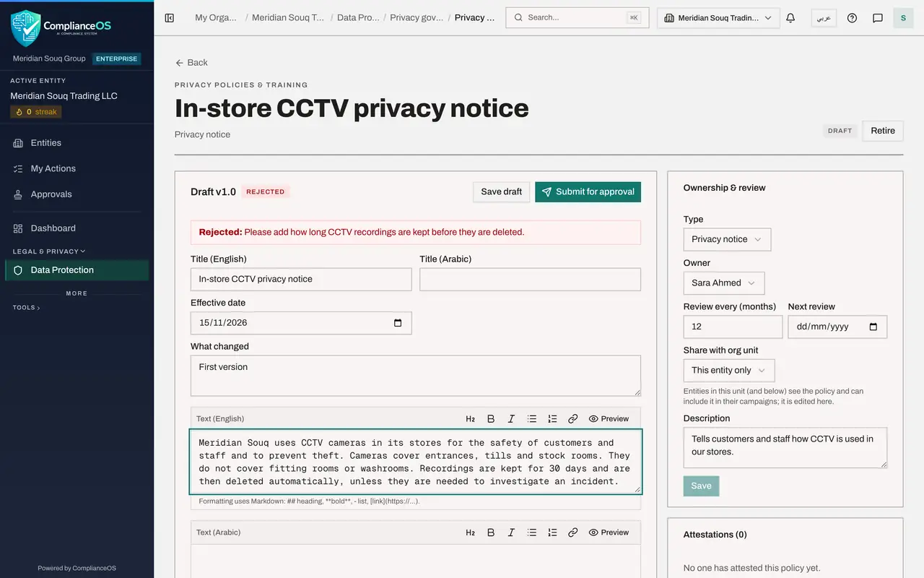
Task: Expand the Tools section
Action: point(27,308)
